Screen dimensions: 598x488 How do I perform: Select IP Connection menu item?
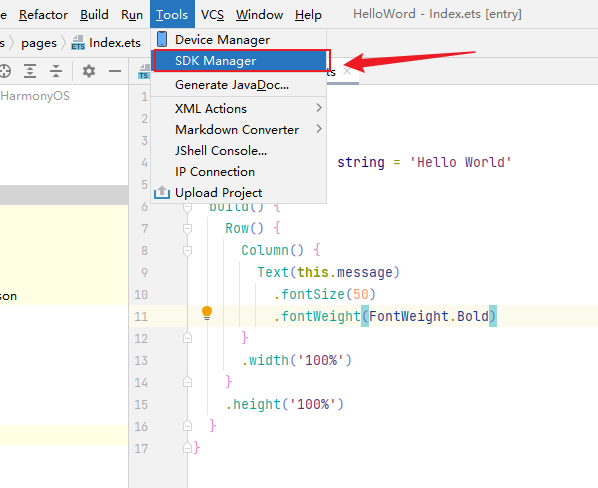[238, 172]
